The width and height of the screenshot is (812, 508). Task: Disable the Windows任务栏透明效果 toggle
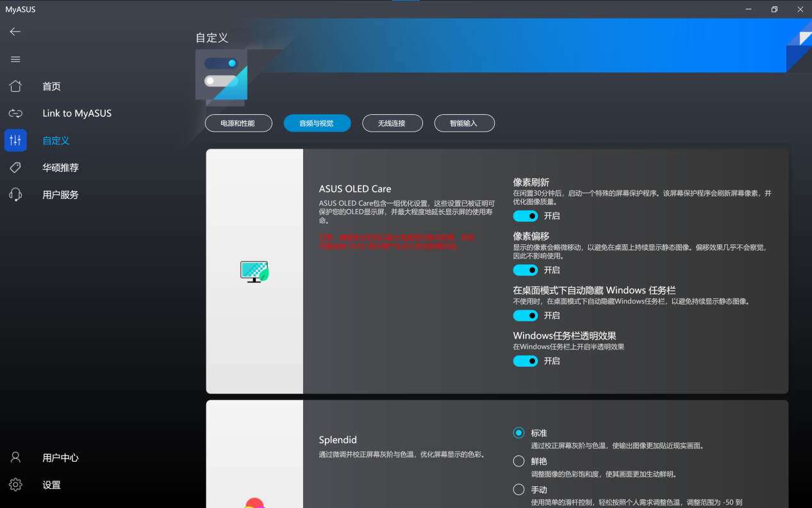pos(526,361)
